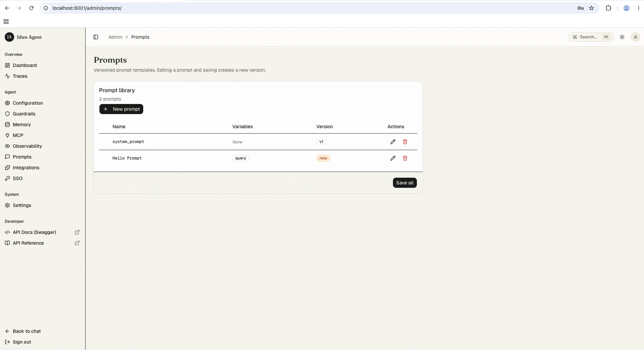644x350 pixels.
Task: Click Admin in the breadcrumb
Action: [115, 37]
